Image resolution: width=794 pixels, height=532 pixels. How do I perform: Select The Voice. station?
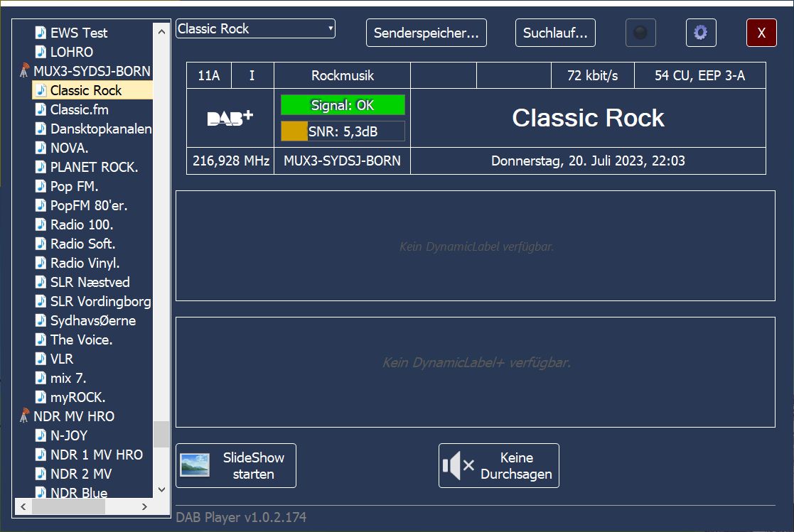81,340
